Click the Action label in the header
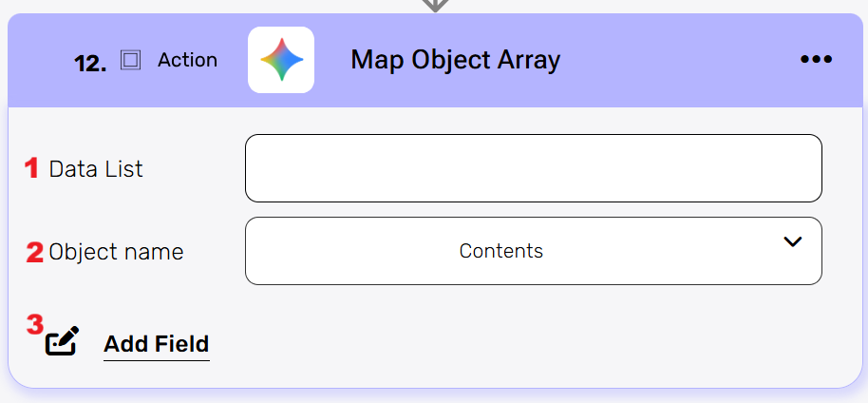The width and height of the screenshot is (868, 403). (x=187, y=60)
